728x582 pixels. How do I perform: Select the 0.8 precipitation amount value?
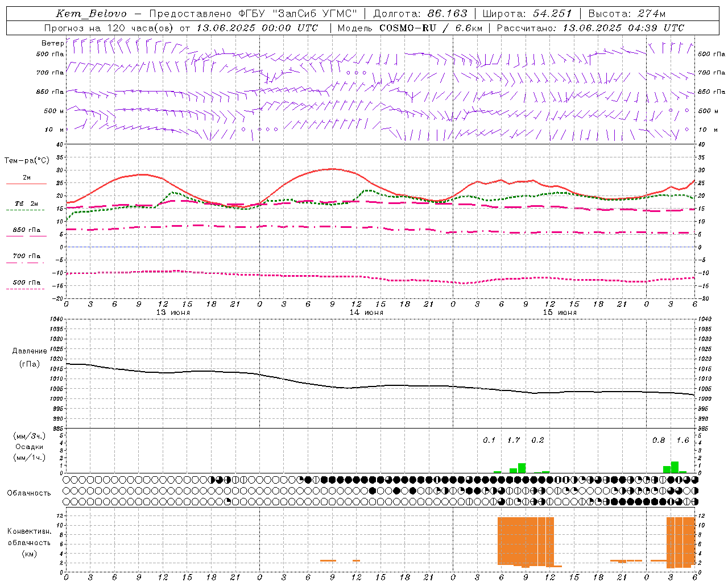[x=659, y=440]
